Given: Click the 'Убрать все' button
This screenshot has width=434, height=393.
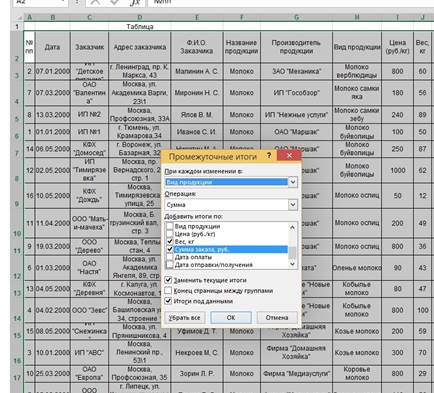Looking at the screenshot, I should click(184, 318).
